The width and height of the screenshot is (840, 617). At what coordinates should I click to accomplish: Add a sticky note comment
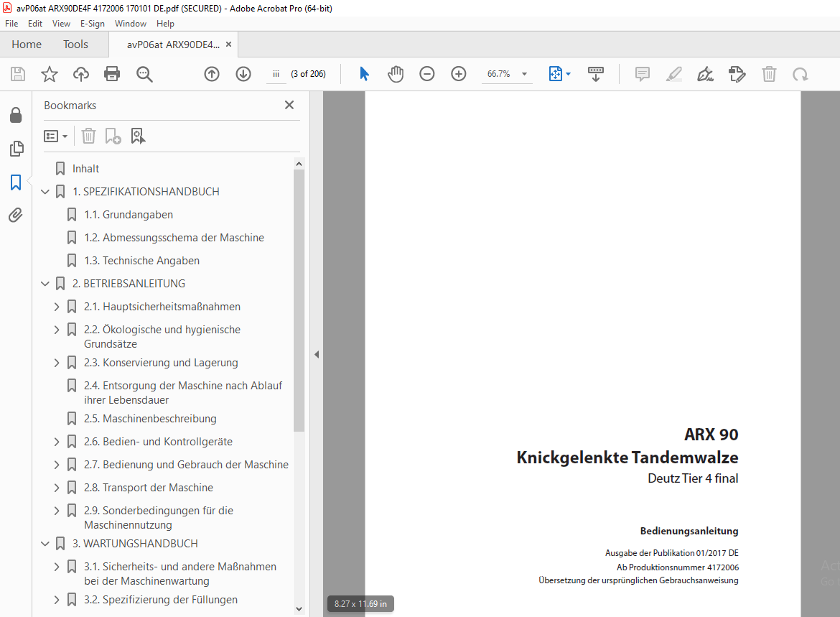(x=643, y=74)
